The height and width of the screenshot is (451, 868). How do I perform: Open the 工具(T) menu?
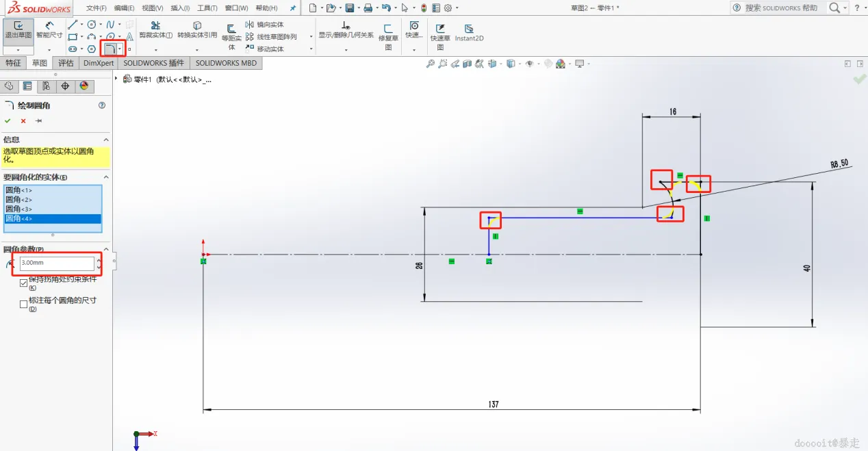pyautogui.click(x=207, y=8)
